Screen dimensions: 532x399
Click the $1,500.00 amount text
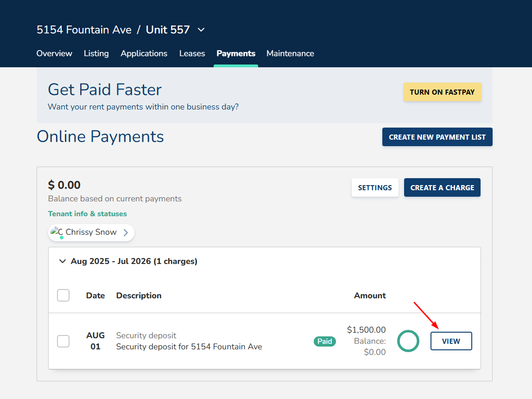tap(366, 330)
